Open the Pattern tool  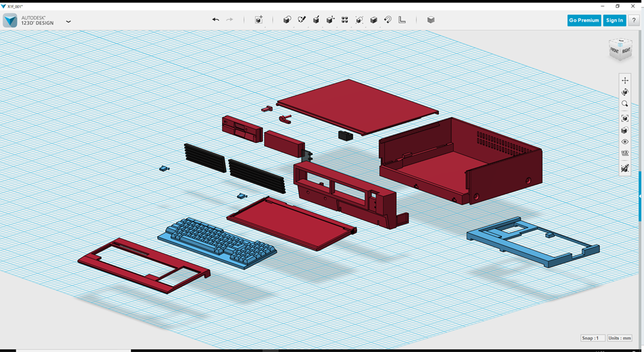click(345, 20)
